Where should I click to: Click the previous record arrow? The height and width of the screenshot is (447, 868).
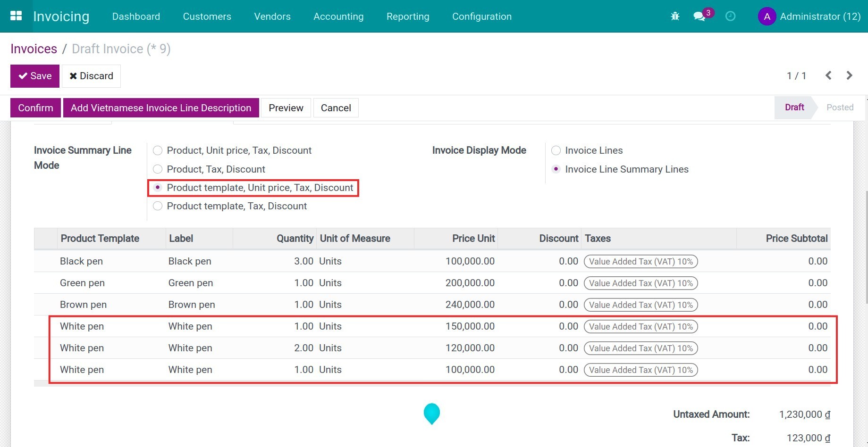click(828, 75)
